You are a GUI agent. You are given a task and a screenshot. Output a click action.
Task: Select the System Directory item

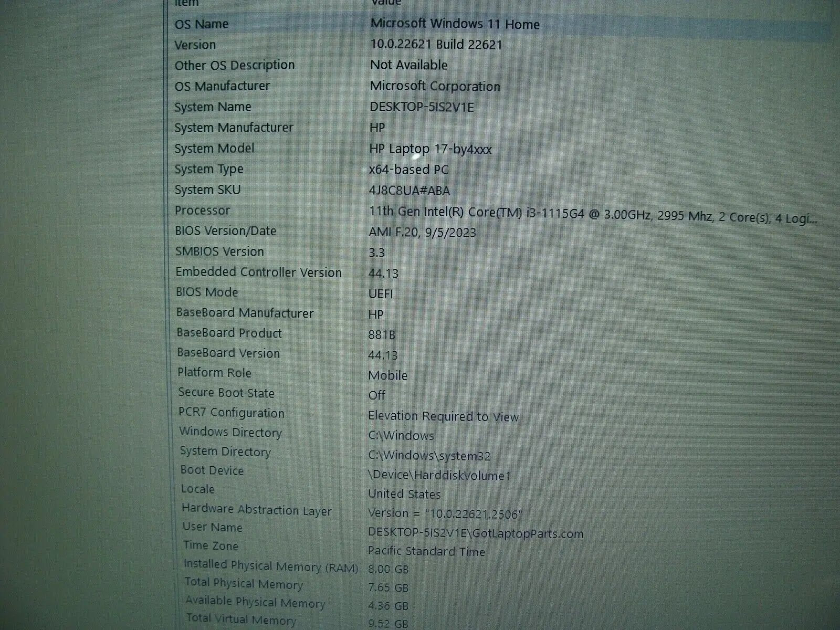pyautogui.click(x=225, y=451)
